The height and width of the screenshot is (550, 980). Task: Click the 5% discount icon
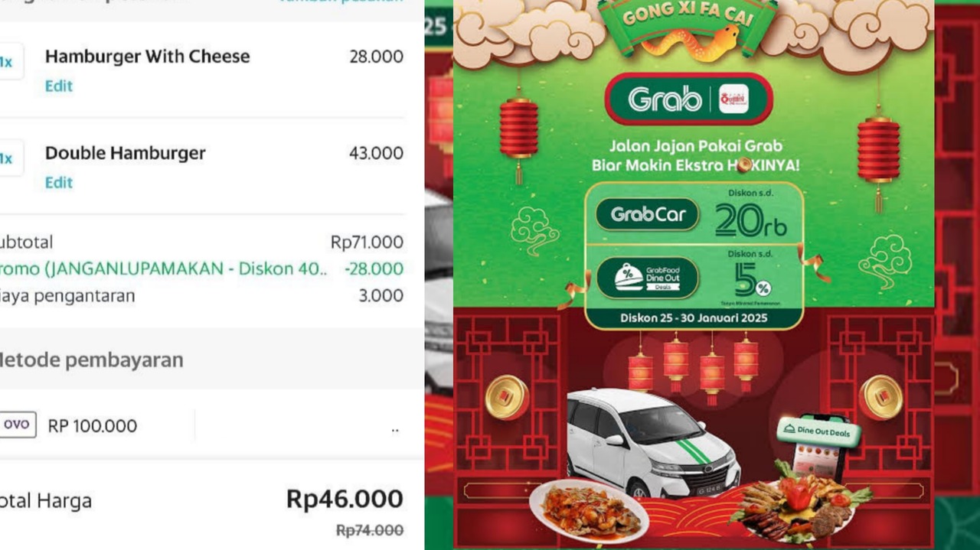(752, 280)
